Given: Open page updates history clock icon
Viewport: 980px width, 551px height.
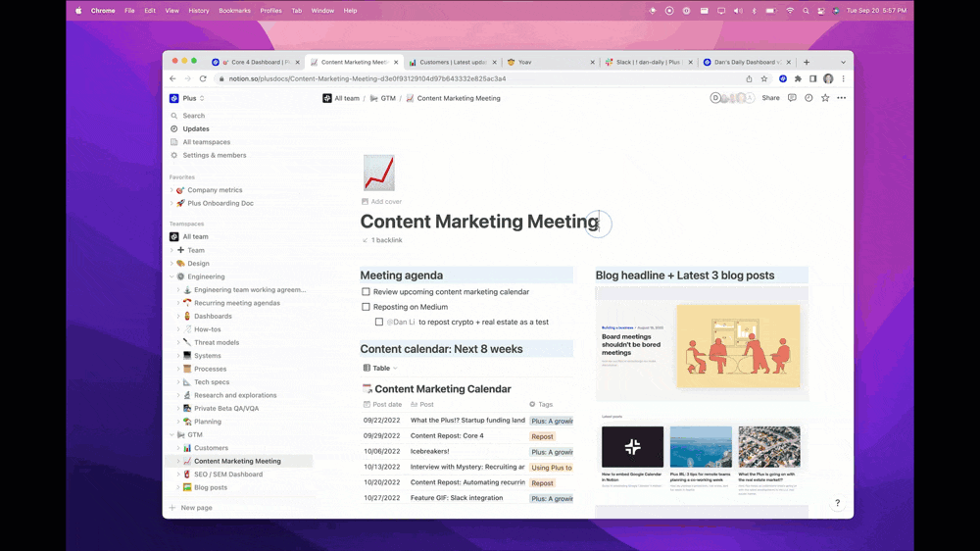Looking at the screenshot, I should (x=808, y=98).
